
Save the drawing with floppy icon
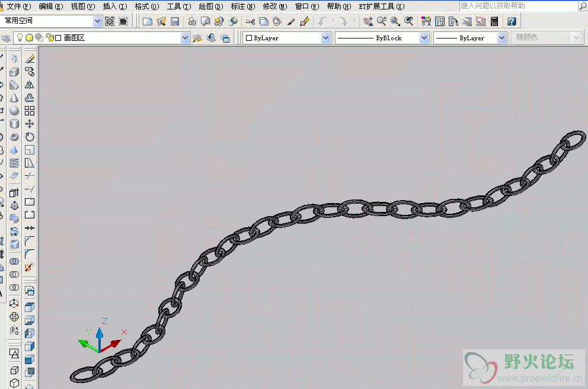(175, 21)
